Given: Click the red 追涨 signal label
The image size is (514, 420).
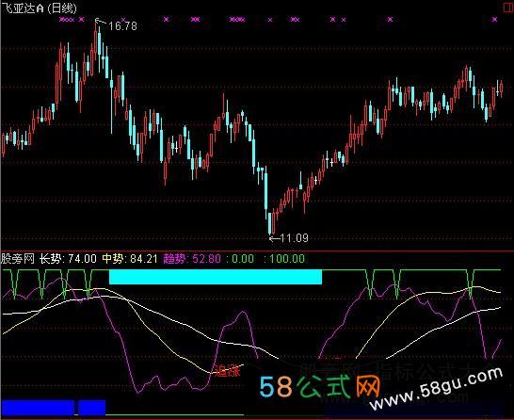Looking at the screenshot, I should (227, 370).
